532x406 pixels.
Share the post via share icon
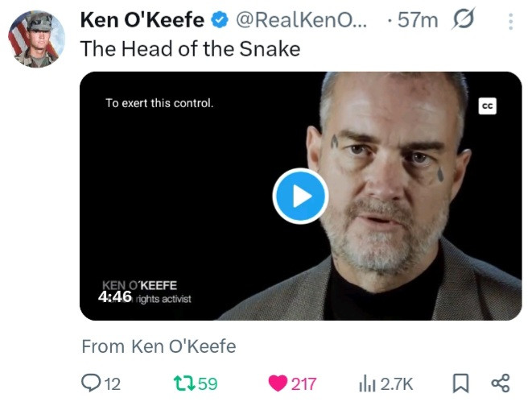pos(500,383)
